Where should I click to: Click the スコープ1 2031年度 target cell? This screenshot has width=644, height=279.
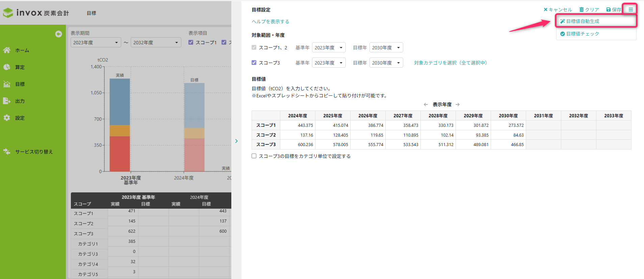pyautogui.click(x=543, y=125)
